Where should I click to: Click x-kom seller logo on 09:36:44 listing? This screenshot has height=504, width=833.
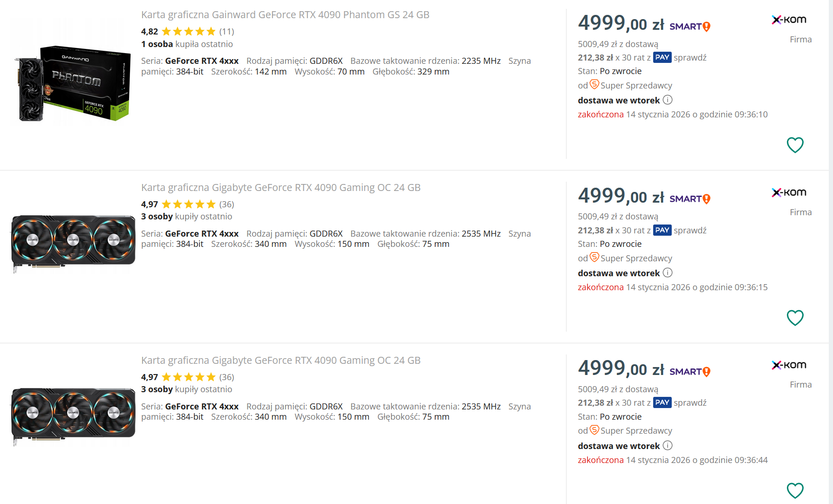pos(789,365)
